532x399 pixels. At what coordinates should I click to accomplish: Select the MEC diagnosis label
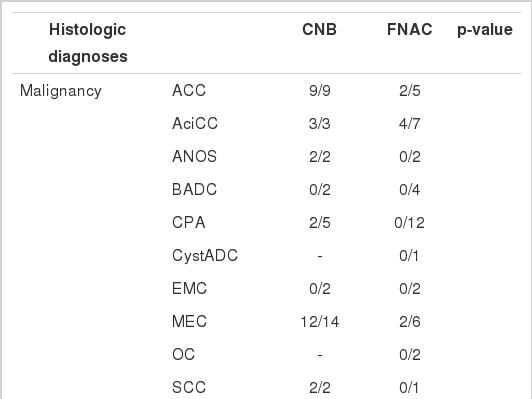click(189, 321)
